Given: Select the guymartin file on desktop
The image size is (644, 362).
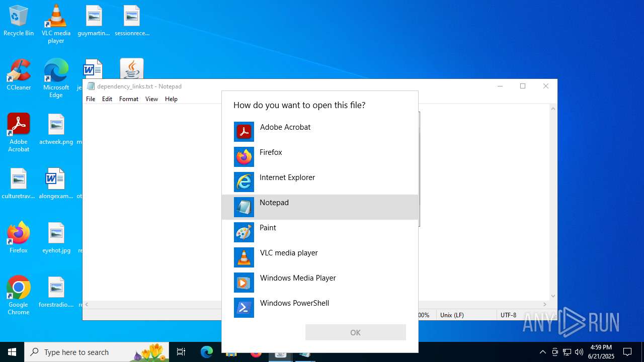Looking at the screenshot, I should pos(94,21).
